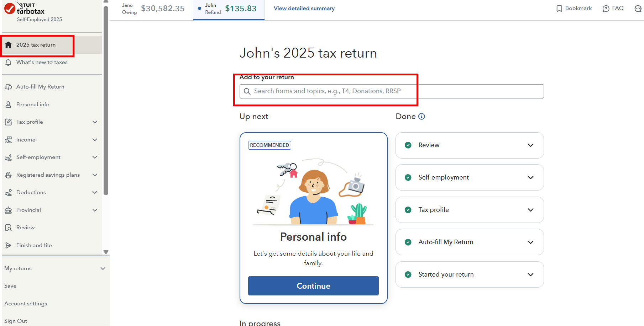This screenshot has height=326, width=644.
Task: Switch to Jane's Owing tab
Action: coord(153,9)
